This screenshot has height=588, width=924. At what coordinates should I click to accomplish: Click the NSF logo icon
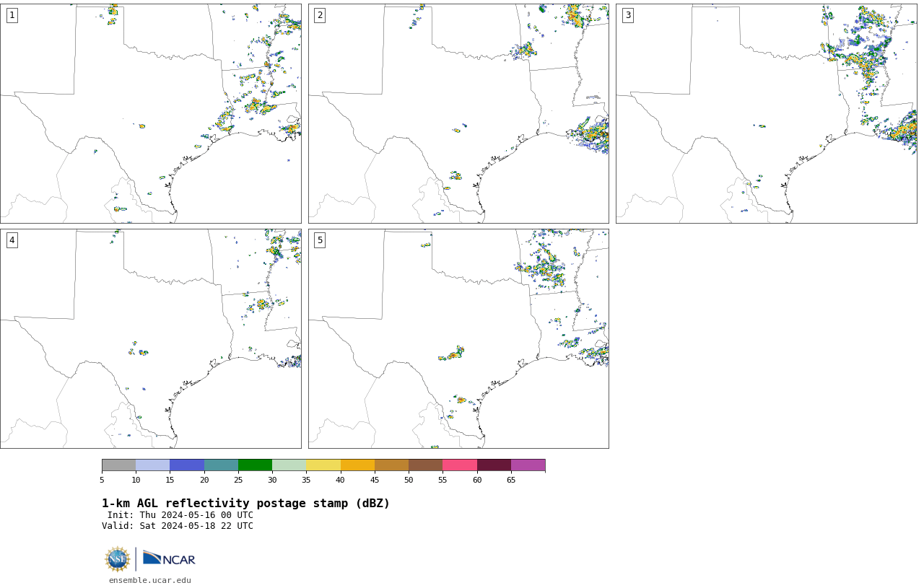click(x=118, y=559)
